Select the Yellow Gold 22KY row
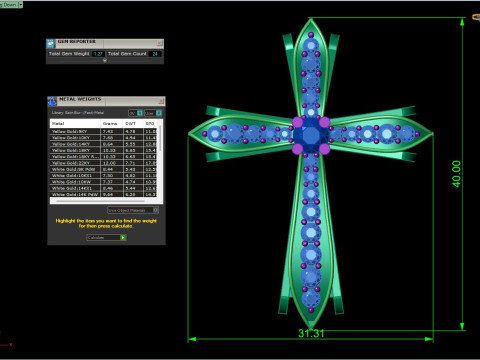Image resolution: width=480 pixels, height=360 pixels. click(103, 163)
